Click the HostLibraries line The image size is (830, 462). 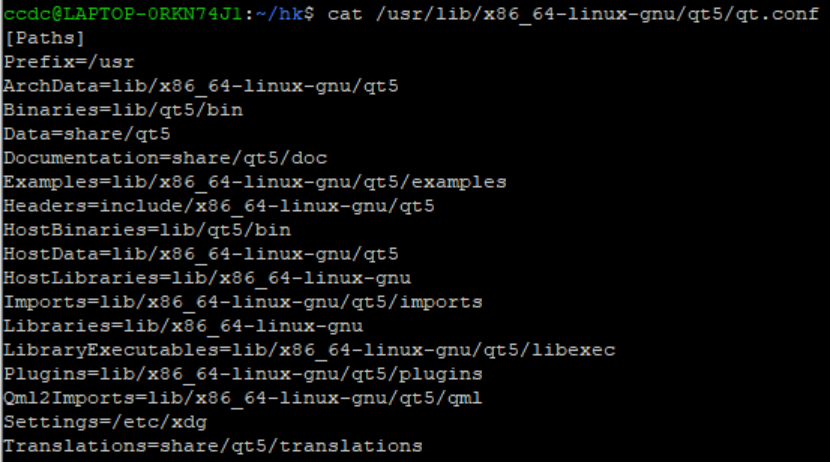point(207,278)
